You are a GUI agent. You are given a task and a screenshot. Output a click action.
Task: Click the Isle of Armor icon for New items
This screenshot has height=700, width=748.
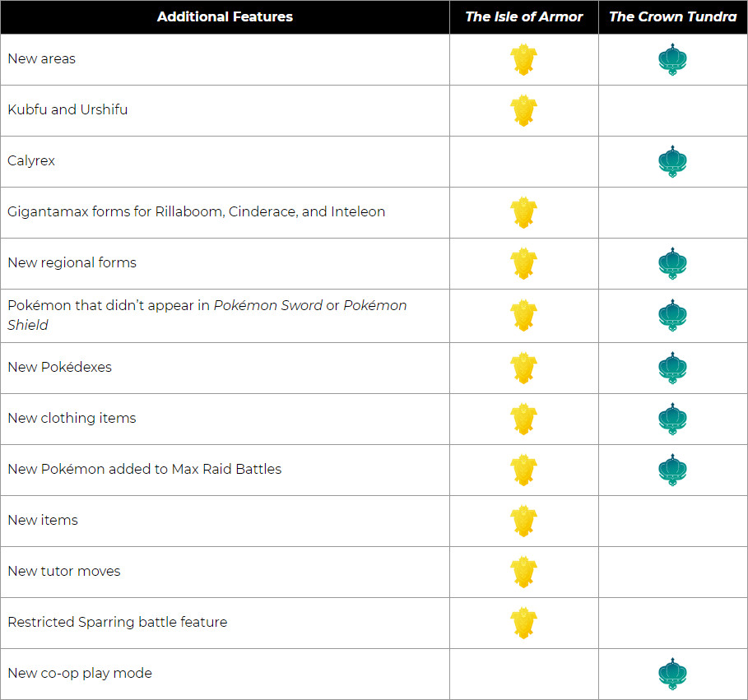523,521
